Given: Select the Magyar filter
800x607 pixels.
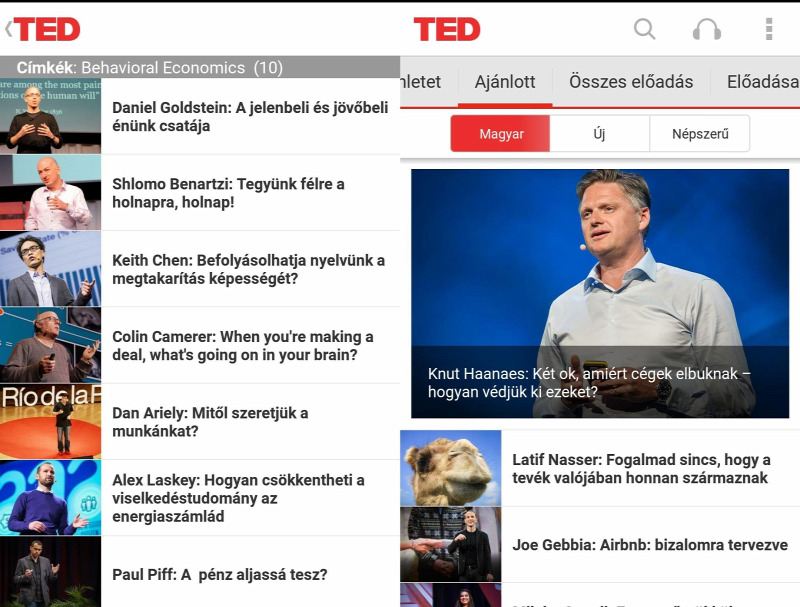Looking at the screenshot, I should [501, 134].
